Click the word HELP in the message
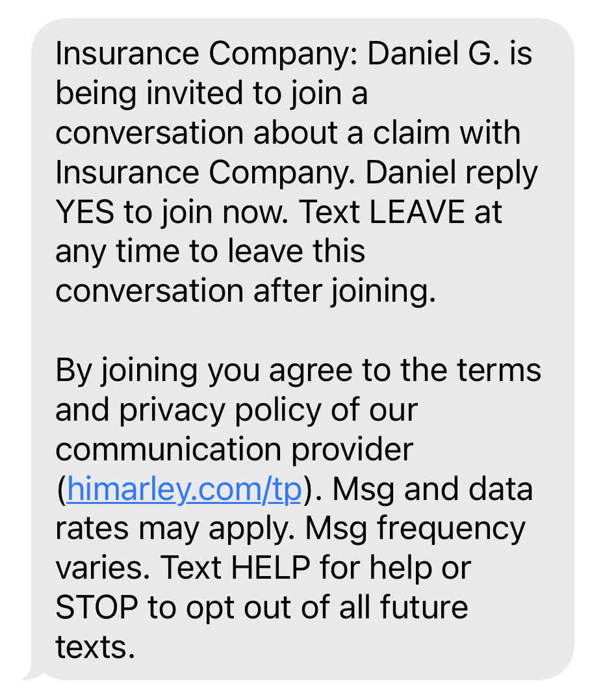 click(271, 569)
